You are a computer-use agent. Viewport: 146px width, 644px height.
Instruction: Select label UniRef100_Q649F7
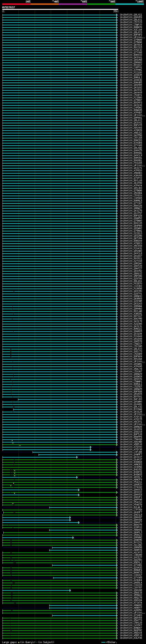point(131,512)
